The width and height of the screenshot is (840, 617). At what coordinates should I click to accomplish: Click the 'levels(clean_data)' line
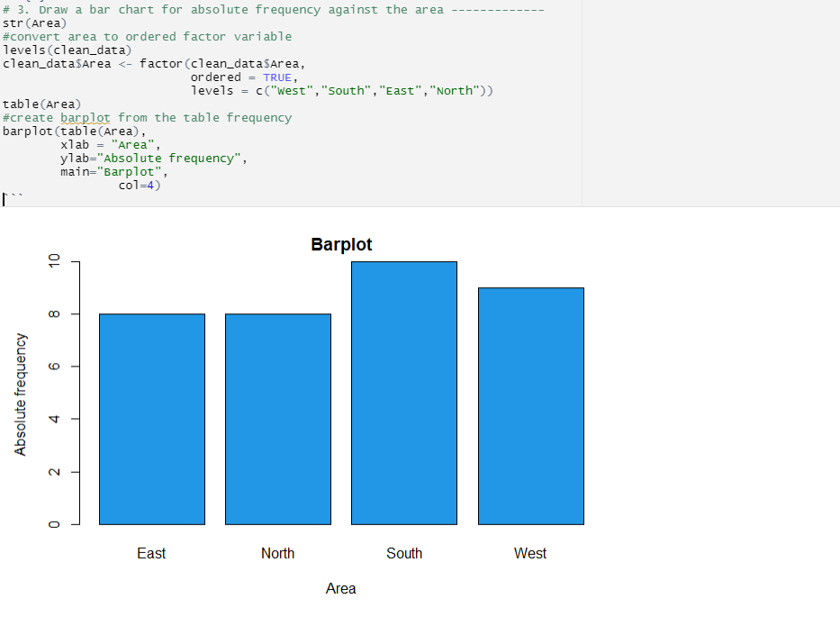pyautogui.click(x=67, y=50)
